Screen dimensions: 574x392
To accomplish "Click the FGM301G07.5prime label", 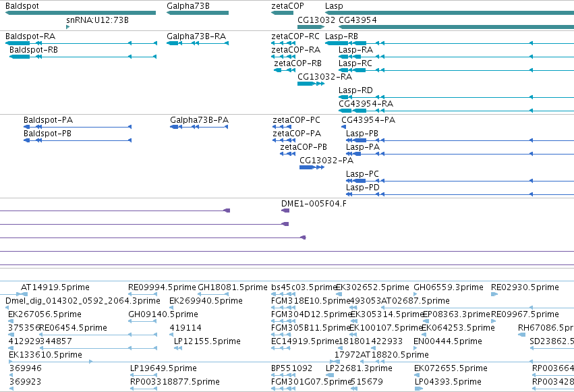I will pyautogui.click(x=311, y=382).
